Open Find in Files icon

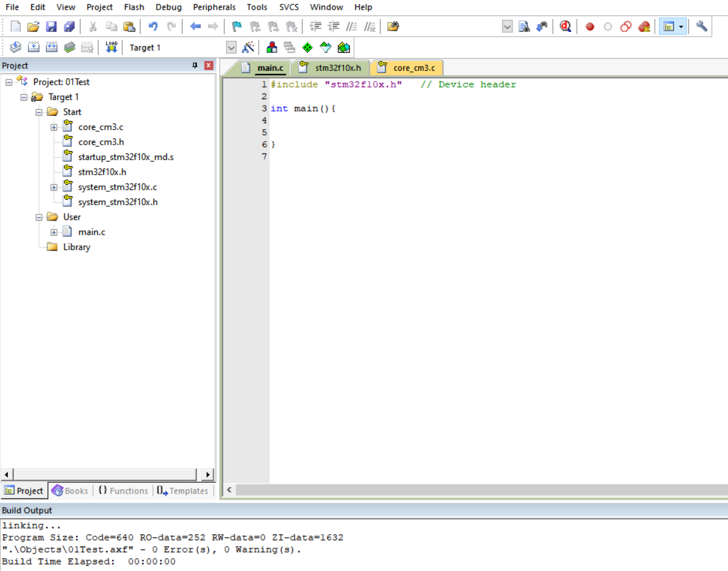tap(393, 26)
